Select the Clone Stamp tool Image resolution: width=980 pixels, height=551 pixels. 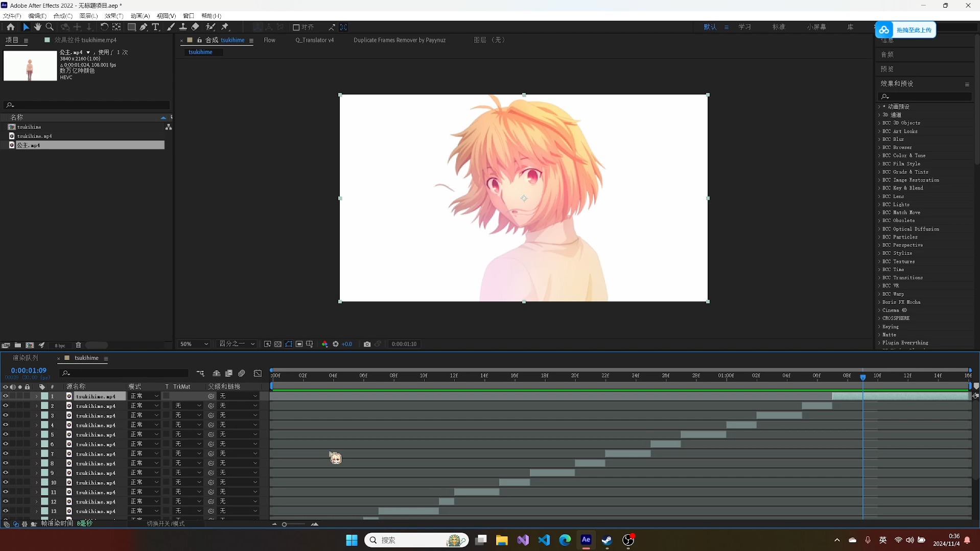tap(183, 27)
